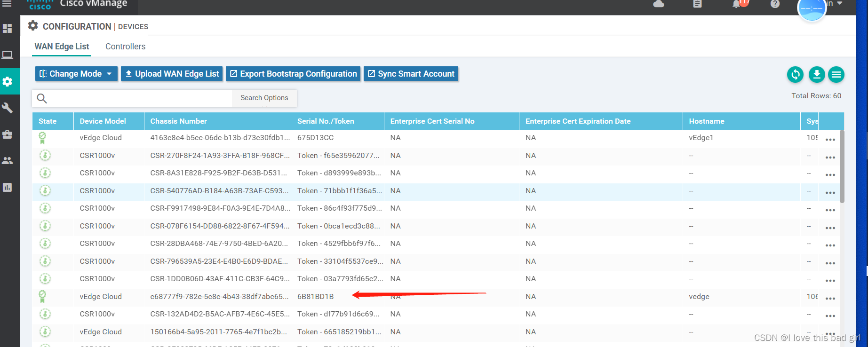Select chassis 4163c8e4-b5cc-06dc cell

click(x=220, y=138)
